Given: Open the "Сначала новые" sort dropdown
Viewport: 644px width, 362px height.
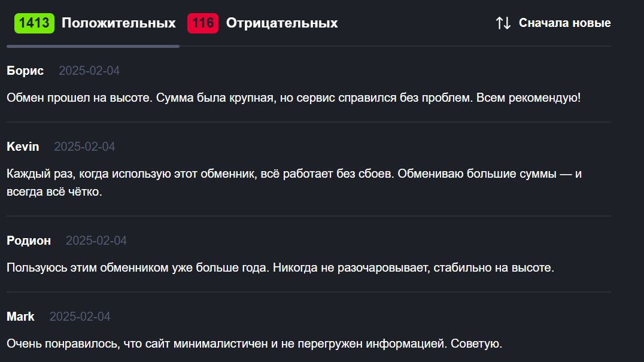Looking at the screenshot, I should point(564,23).
